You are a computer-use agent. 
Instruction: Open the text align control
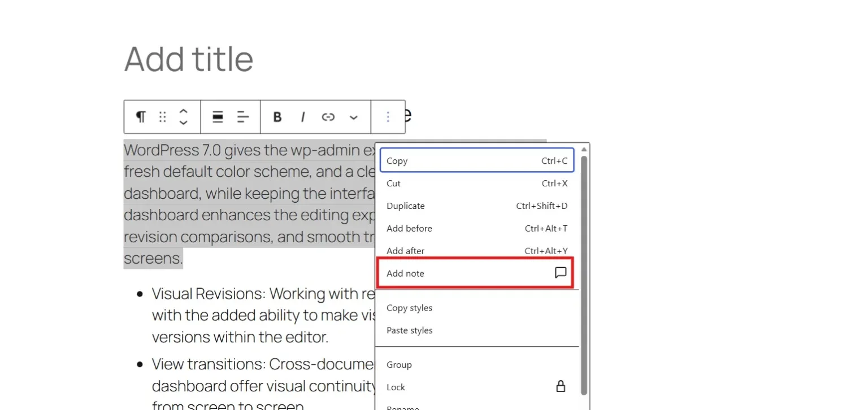coord(243,117)
